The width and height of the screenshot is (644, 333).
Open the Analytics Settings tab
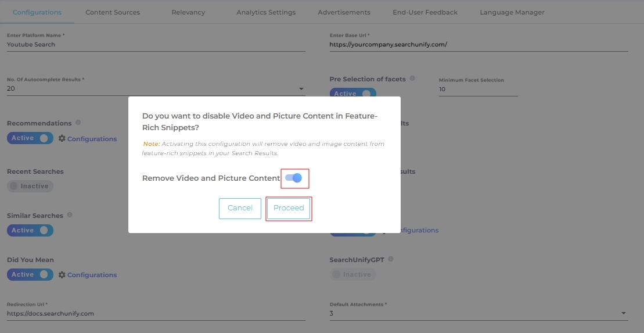point(266,12)
